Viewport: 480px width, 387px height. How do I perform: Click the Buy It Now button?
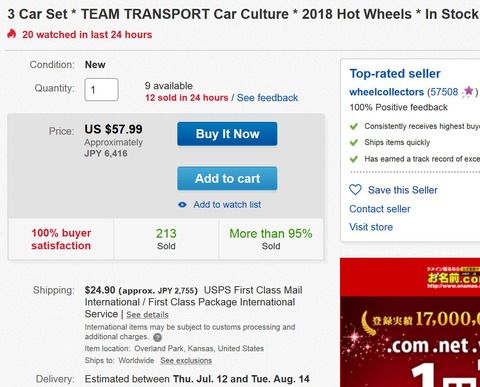pos(227,134)
